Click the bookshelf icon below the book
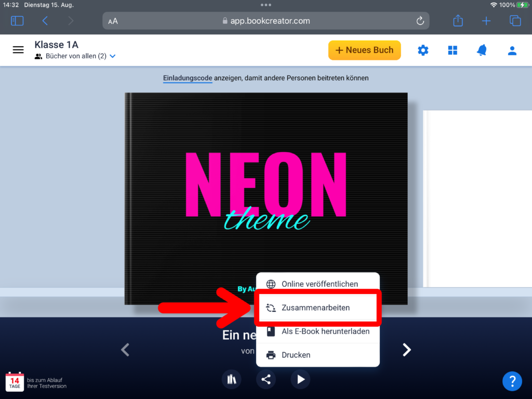Screen dimensions: 532x399 [232, 379]
